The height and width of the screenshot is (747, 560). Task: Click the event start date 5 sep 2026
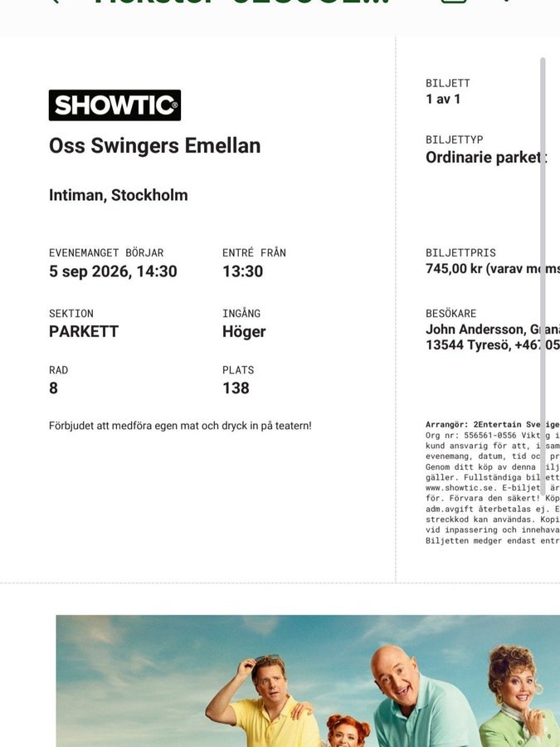[89, 271]
